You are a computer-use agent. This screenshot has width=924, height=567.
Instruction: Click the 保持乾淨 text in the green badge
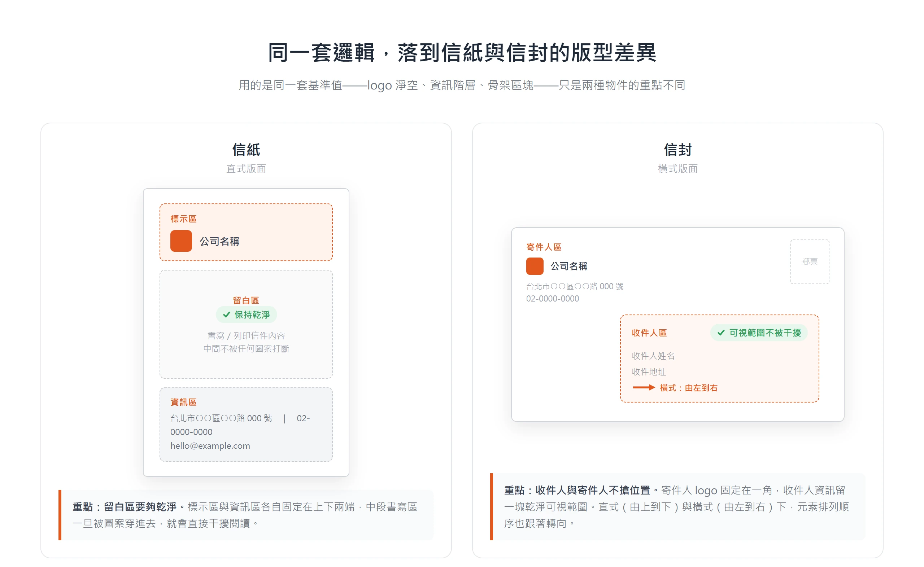click(x=253, y=315)
